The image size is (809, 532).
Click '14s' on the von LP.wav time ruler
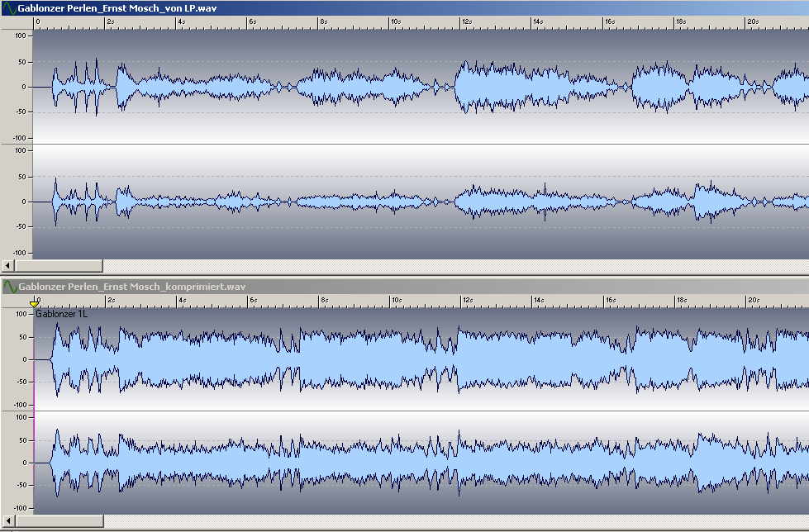click(538, 21)
